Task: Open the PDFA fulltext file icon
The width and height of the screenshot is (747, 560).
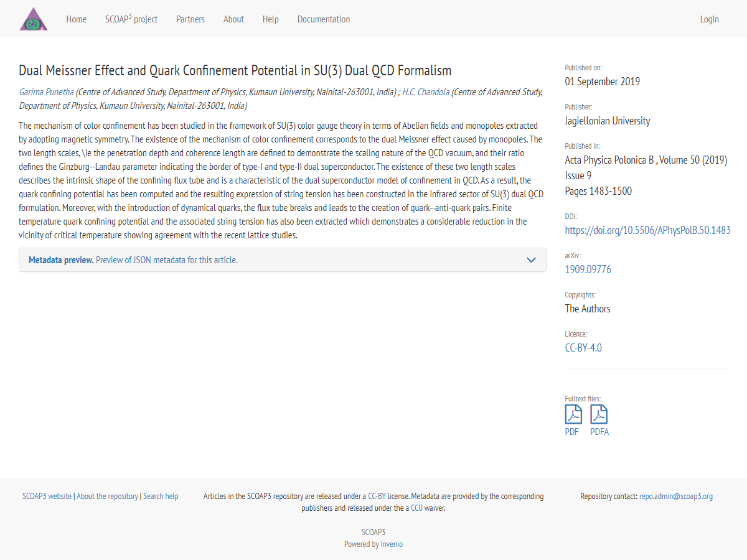Action: [x=599, y=414]
